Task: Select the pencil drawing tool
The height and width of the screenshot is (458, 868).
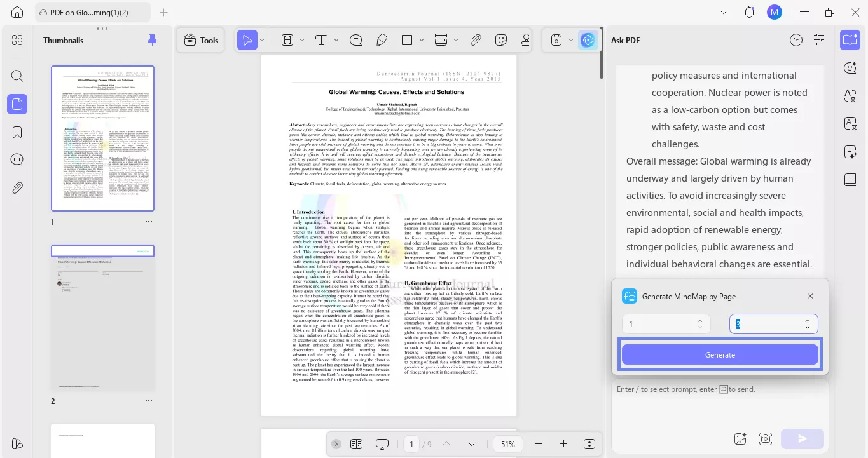Action: [382, 40]
